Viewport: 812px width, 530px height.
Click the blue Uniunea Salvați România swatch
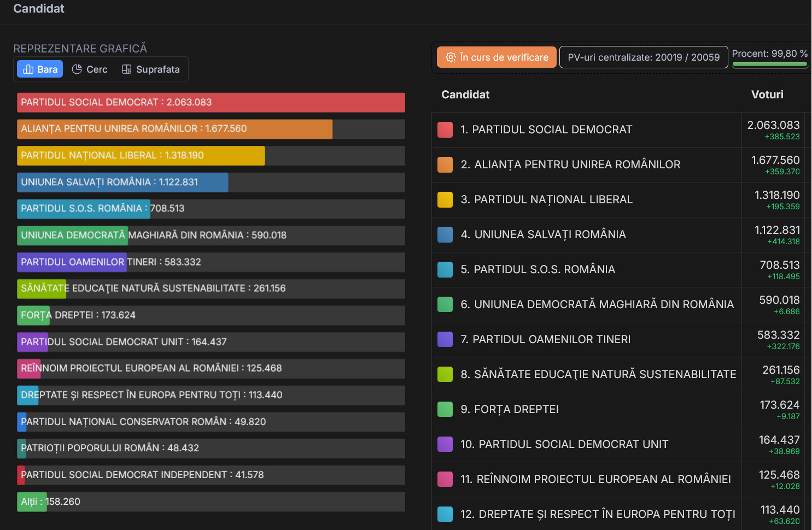(x=445, y=234)
